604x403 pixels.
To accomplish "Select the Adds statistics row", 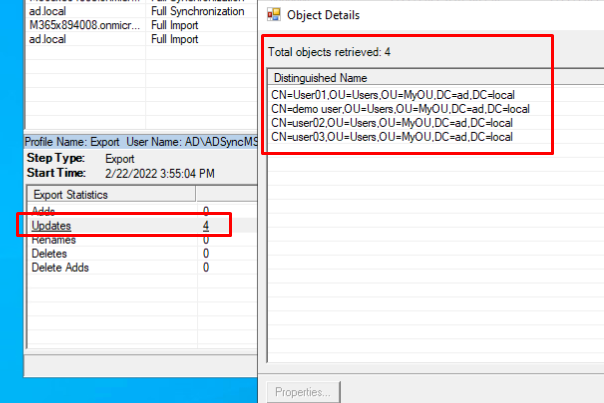I will click(44, 211).
